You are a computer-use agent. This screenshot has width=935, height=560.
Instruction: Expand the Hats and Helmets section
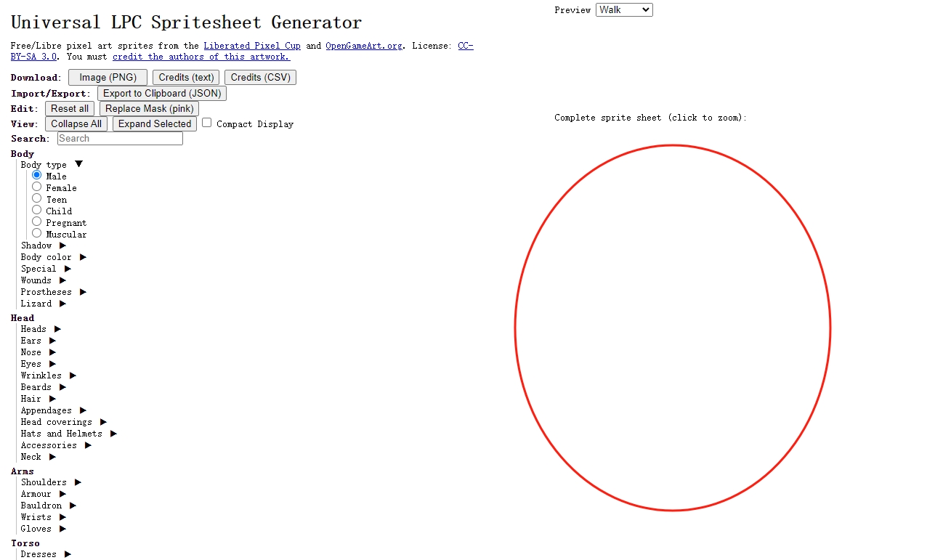pyautogui.click(x=68, y=434)
